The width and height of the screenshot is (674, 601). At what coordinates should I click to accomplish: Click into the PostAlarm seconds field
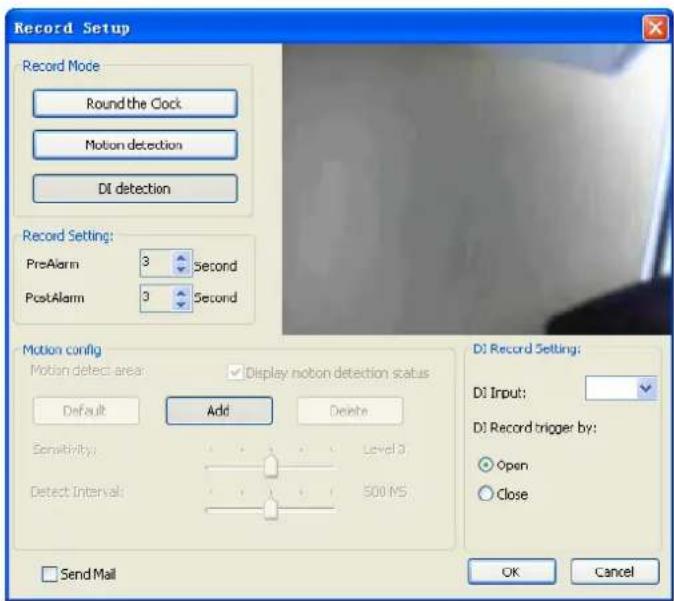(x=156, y=297)
